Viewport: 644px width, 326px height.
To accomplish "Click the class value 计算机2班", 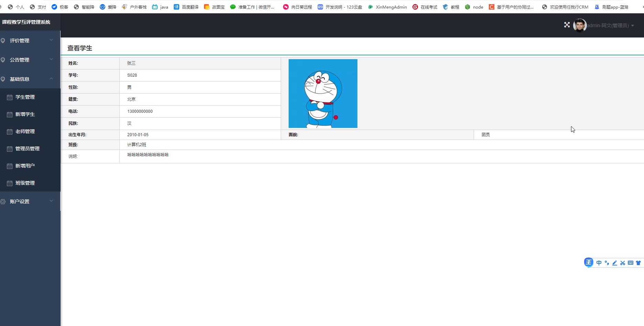I will click(x=137, y=145).
